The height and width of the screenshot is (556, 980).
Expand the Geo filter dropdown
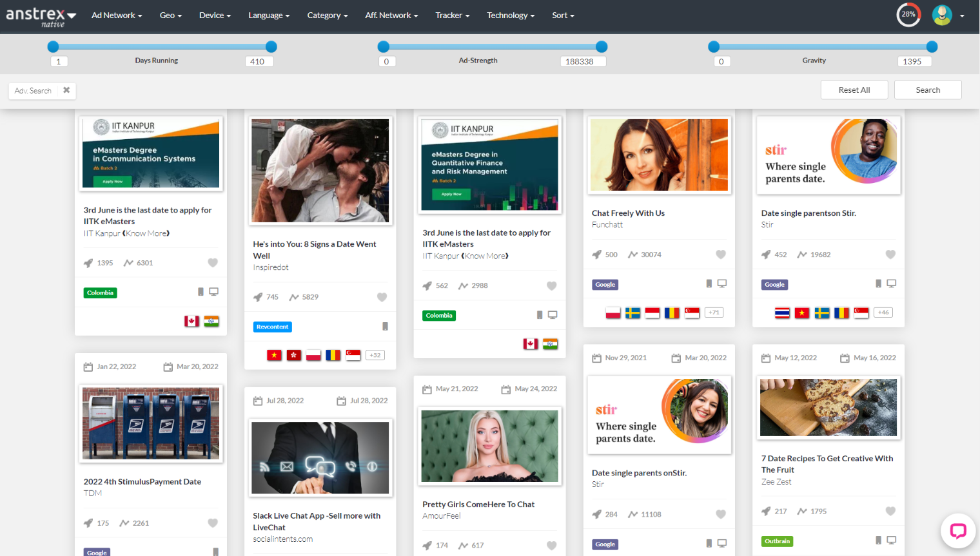(171, 15)
